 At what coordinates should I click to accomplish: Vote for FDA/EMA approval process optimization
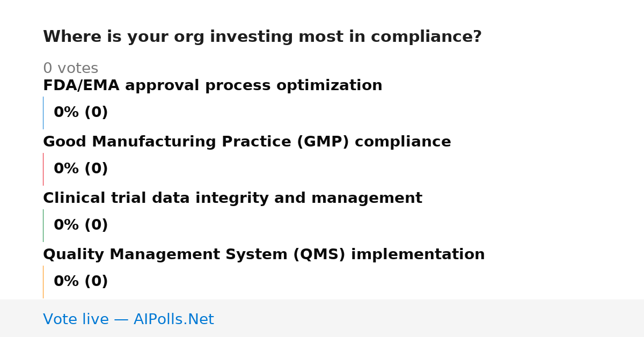coord(213,86)
